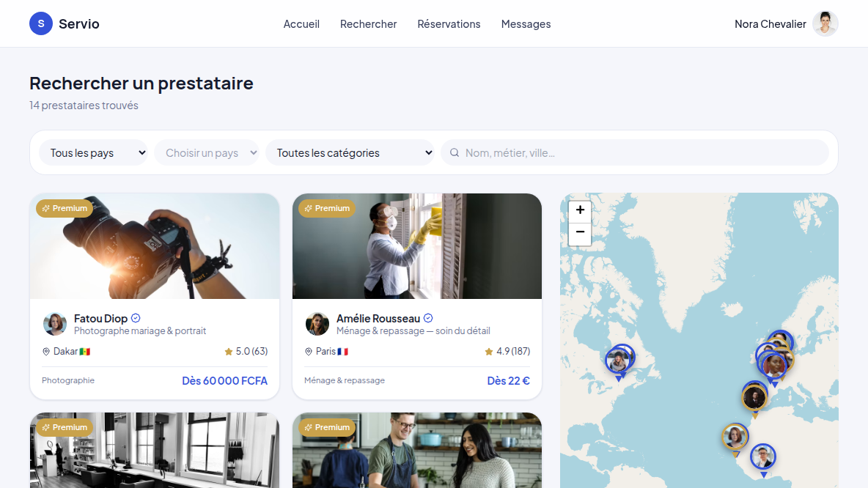Click Premium badge on cleaning photo card
The image size is (868, 488).
(327, 209)
